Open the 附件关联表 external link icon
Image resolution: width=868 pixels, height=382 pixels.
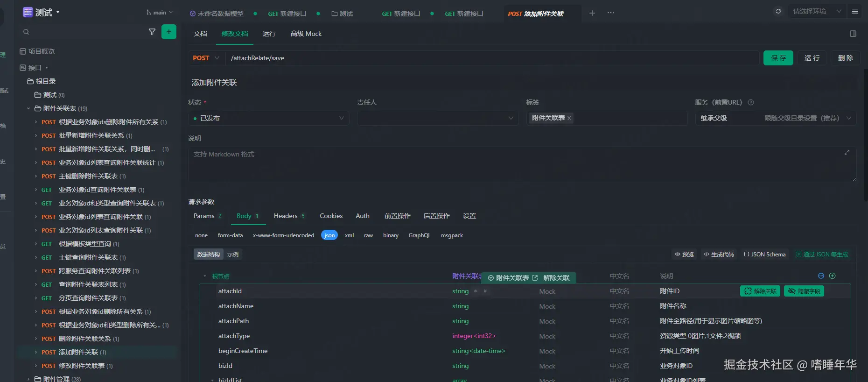[x=535, y=278]
